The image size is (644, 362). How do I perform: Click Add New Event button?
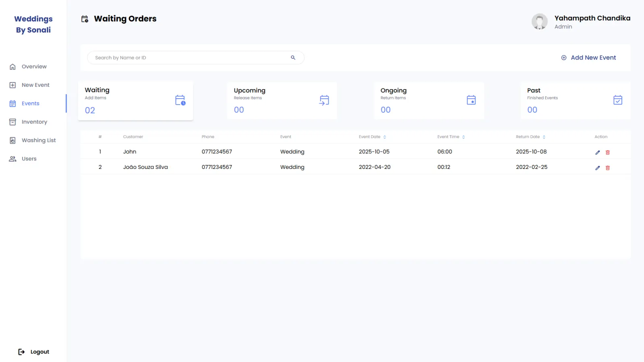tap(588, 58)
